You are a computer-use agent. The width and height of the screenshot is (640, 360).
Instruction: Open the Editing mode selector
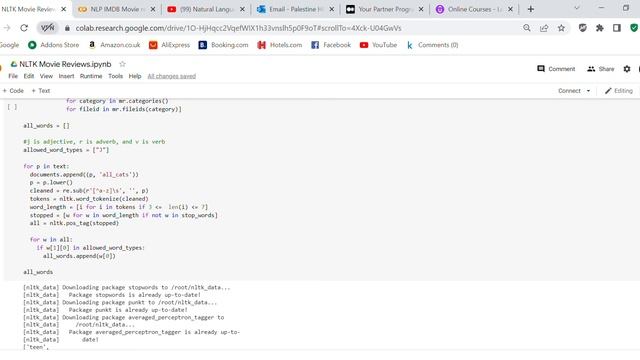[x=619, y=91]
